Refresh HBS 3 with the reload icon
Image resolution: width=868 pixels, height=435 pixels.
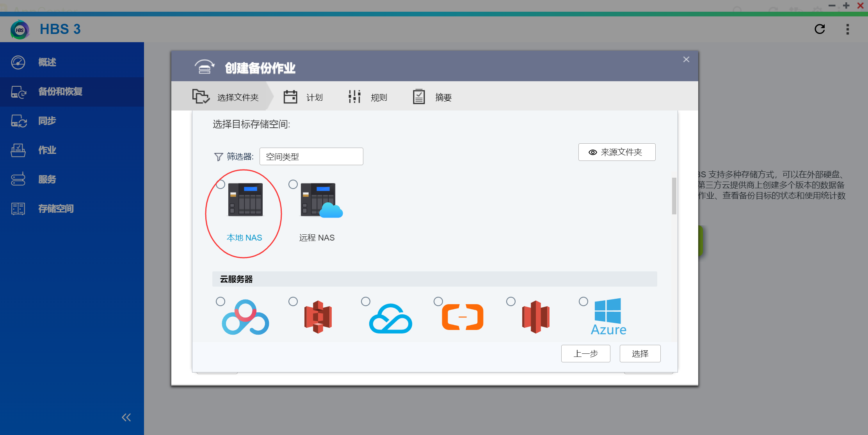coord(820,29)
